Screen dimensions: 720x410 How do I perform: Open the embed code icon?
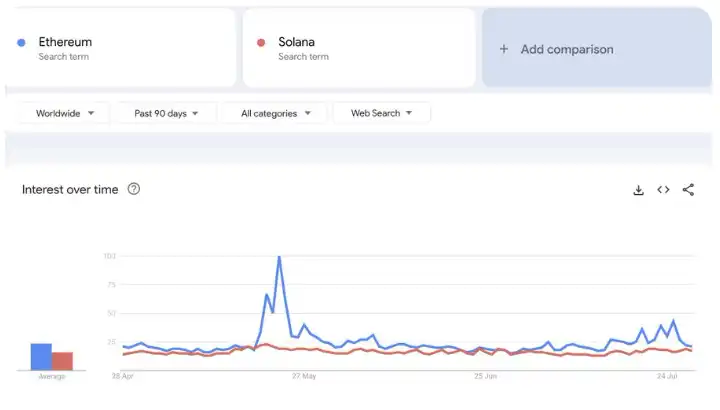point(663,190)
